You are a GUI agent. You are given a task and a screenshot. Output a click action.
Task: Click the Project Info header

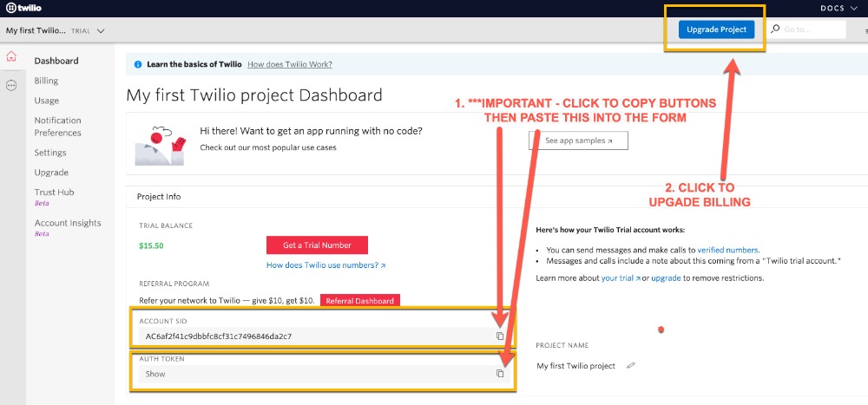point(158,196)
